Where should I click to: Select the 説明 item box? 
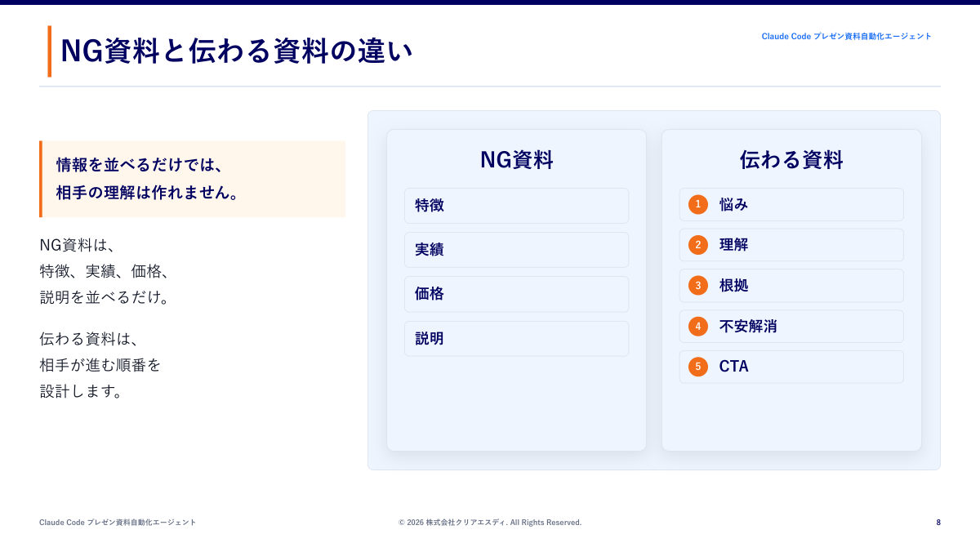point(516,338)
